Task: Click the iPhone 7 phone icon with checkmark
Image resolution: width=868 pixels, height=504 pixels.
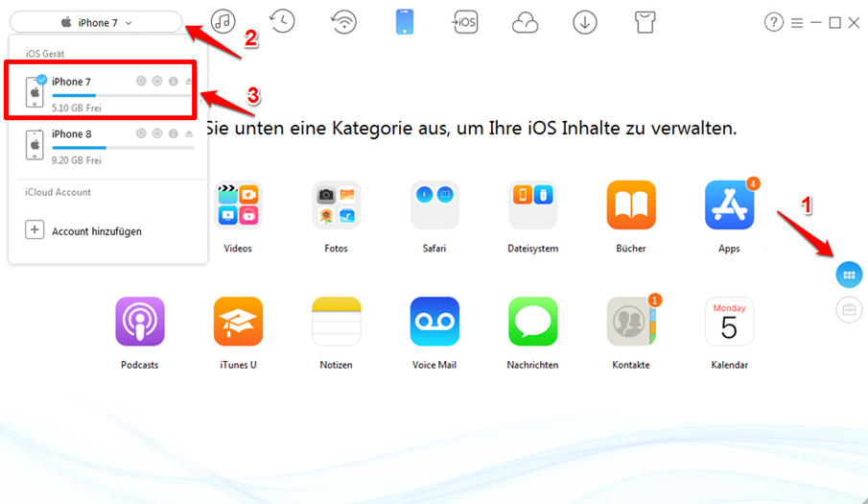Action: [35, 91]
